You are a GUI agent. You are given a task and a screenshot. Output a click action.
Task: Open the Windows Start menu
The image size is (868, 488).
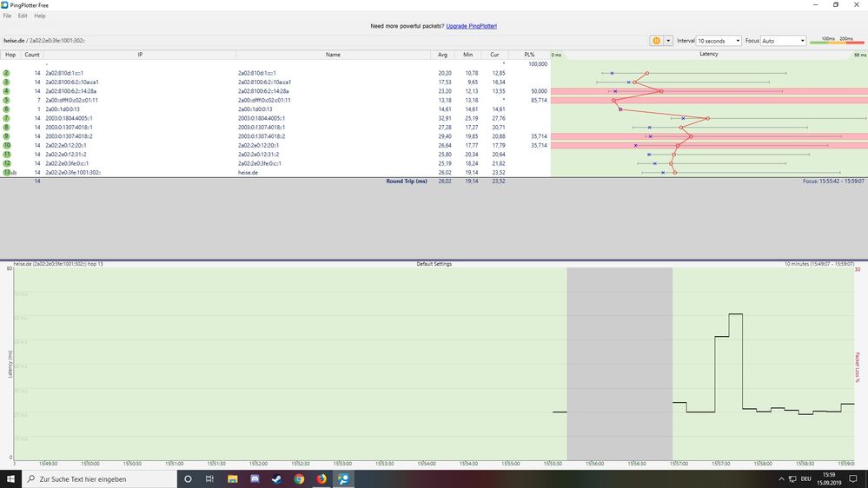10,478
